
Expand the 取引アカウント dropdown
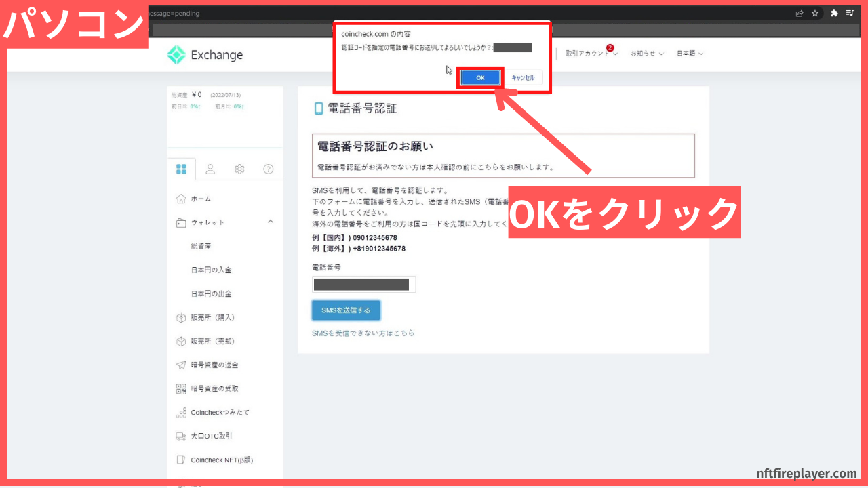(592, 54)
